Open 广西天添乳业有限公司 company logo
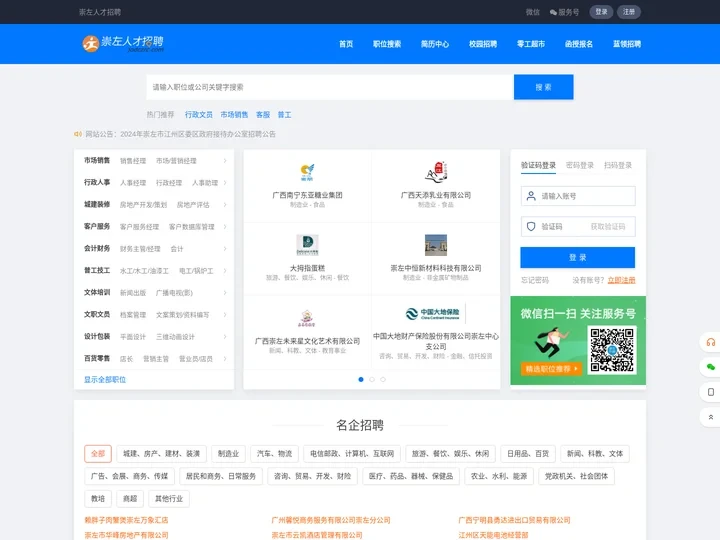The width and height of the screenshot is (720, 540). click(x=436, y=172)
